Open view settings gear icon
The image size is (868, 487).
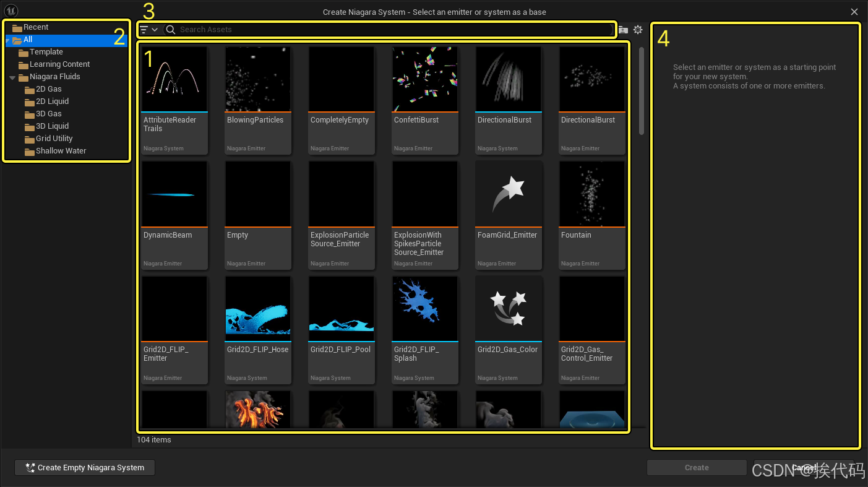click(x=638, y=30)
